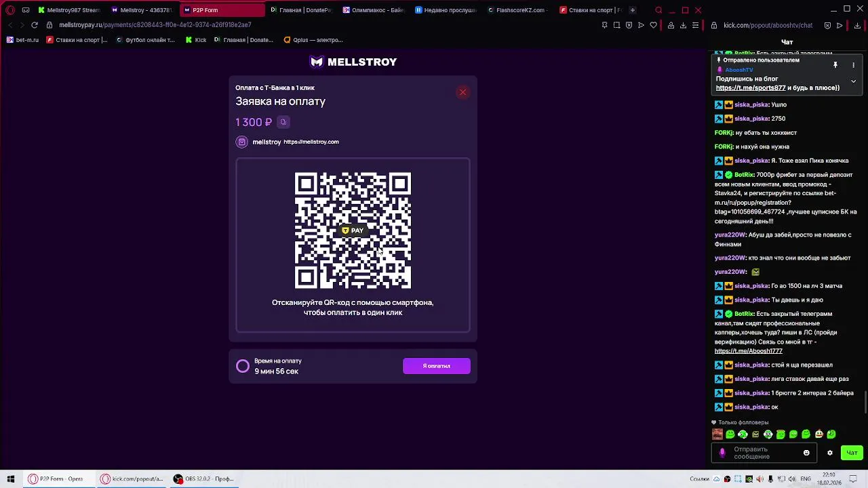The height and width of the screenshot is (488, 868).
Task: Open the https://mellstroy.com link
Action: click(311, 142)
